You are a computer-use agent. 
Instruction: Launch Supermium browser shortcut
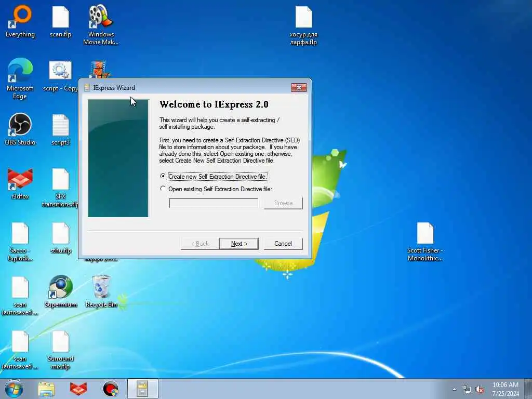[x=60, y=291]
